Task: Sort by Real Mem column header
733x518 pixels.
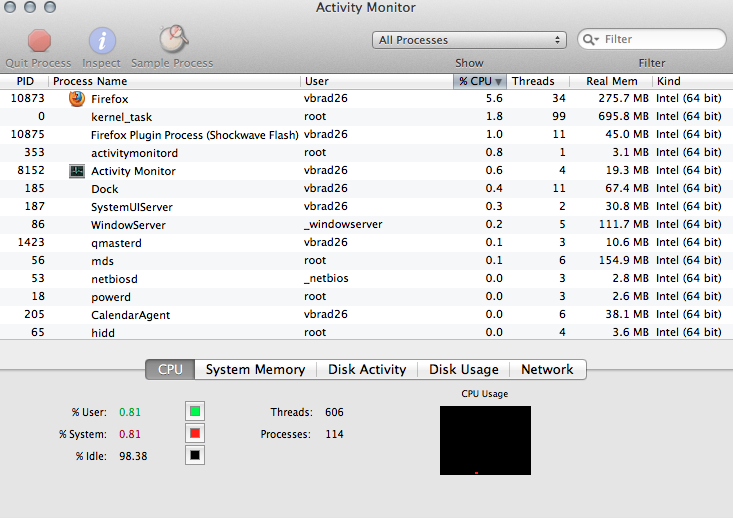Action: point(611,81)
